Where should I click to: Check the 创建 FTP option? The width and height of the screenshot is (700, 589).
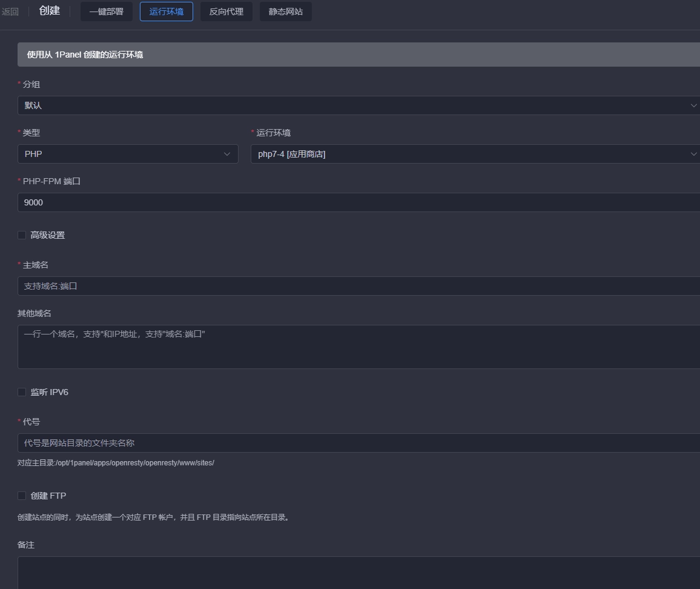[22, 496]
